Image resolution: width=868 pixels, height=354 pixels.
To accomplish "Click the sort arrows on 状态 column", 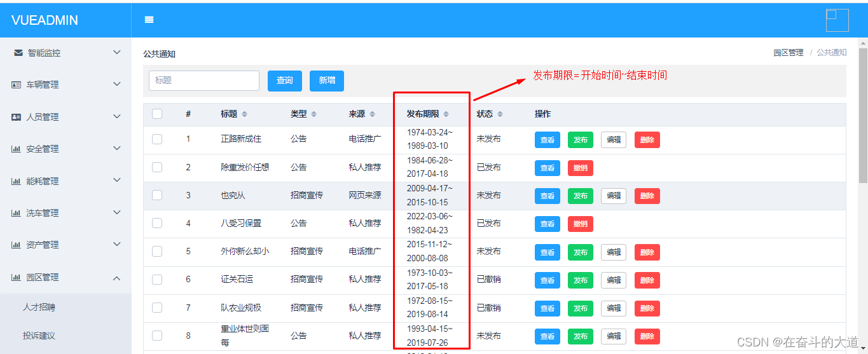I will [x=500, y=114].
